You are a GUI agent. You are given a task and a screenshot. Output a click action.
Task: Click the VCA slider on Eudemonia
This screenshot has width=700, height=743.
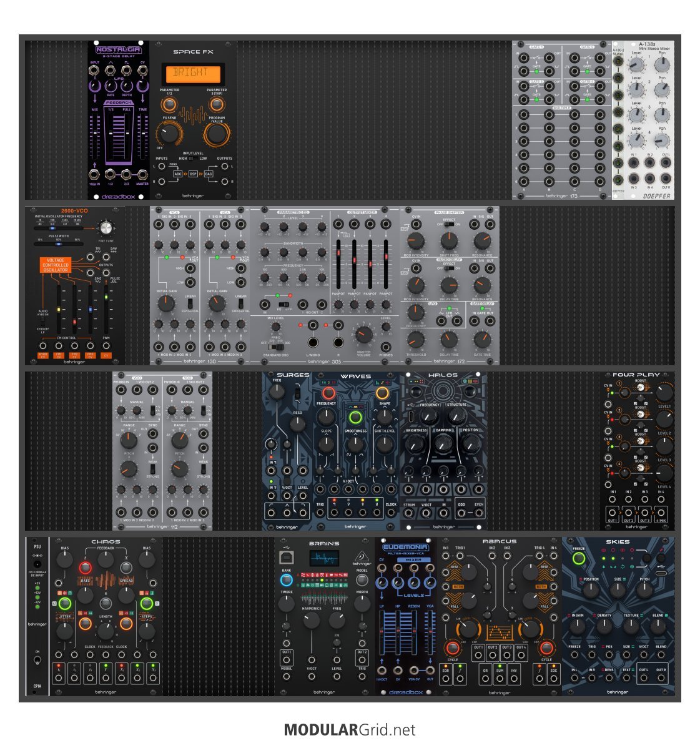430,632
